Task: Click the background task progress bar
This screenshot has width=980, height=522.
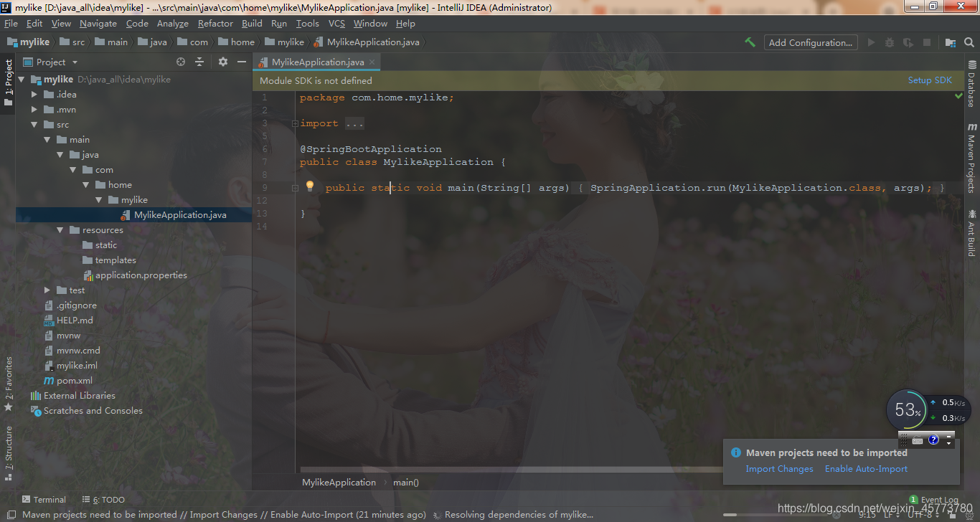Action: coord(775,514)
